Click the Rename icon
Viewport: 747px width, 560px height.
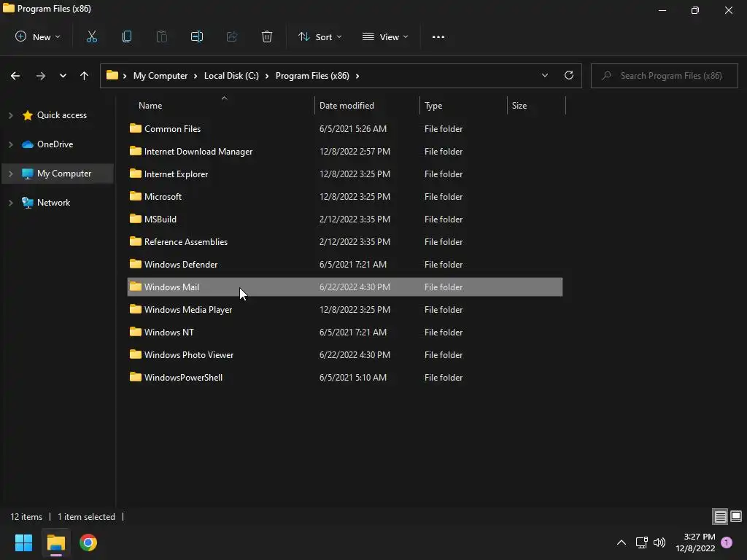197,36
